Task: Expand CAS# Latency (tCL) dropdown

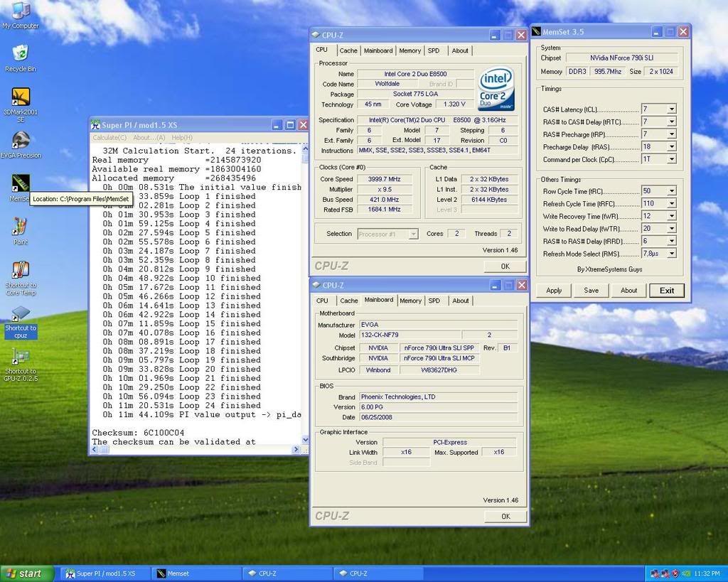Action: point(671,109)
